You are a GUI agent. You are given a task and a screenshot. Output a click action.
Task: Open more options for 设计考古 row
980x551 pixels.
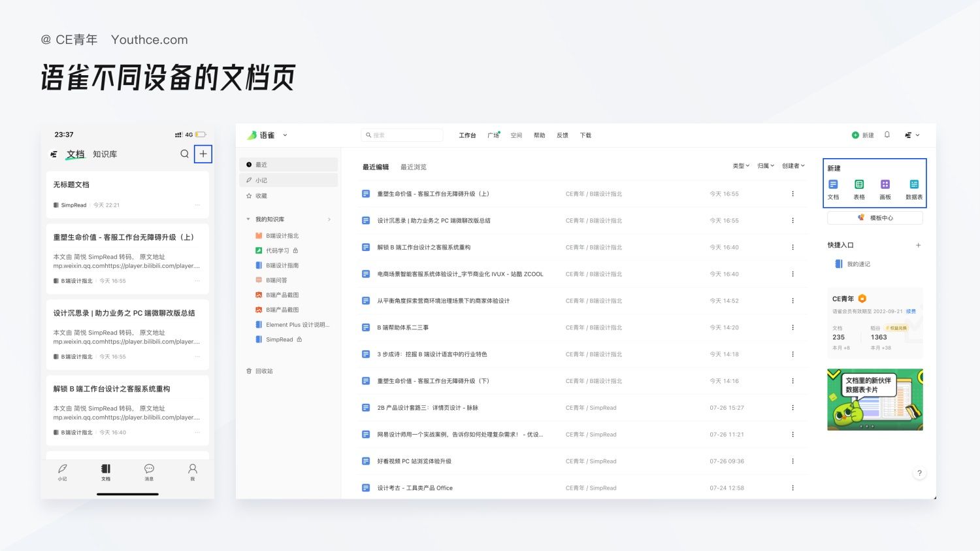tap(792, 488)
